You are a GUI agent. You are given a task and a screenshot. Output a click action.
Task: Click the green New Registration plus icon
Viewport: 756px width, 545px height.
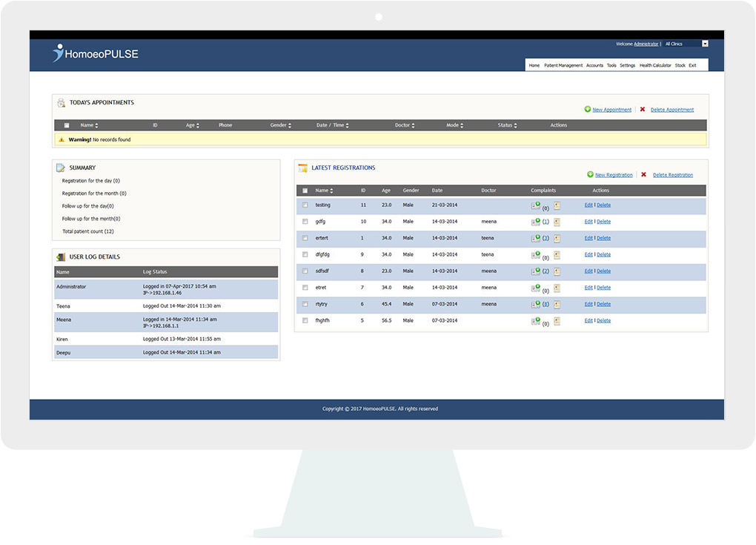point(591,174)
